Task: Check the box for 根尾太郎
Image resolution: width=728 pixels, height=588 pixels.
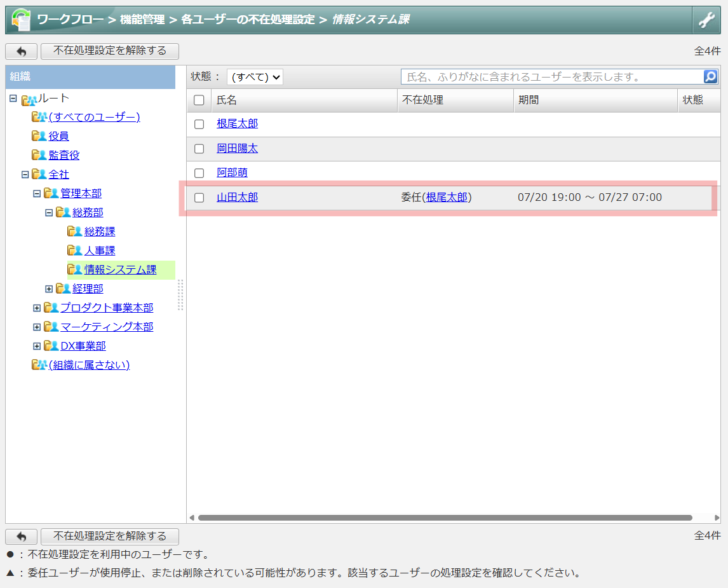Action: click(x=199, y=124)
